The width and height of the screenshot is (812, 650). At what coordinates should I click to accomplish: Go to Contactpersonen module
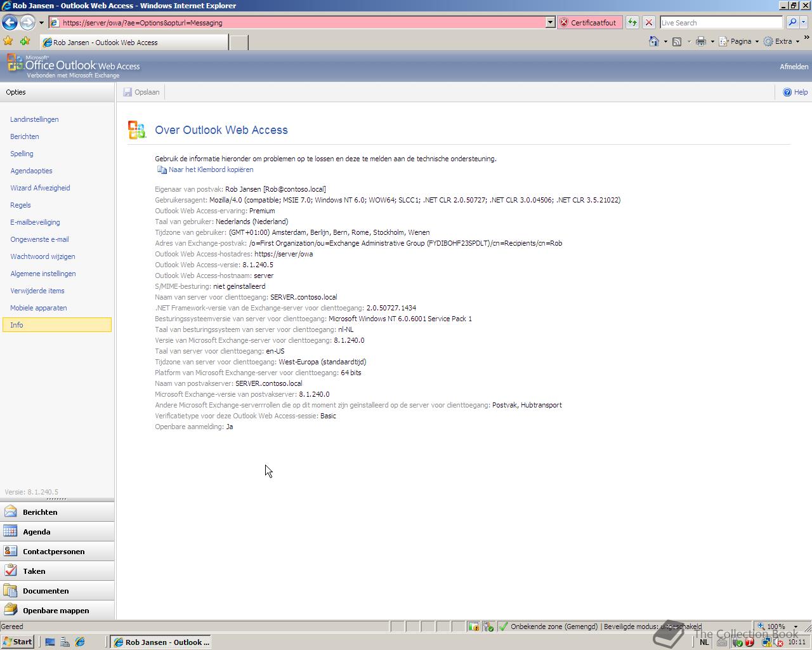pyautogui.click(x=57, y=552)
